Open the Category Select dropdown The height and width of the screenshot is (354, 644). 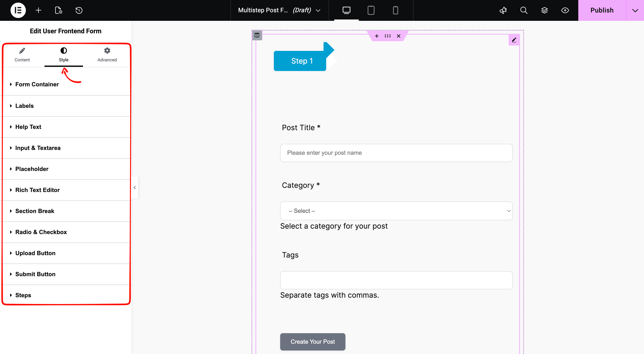click(x=396, y=211)
